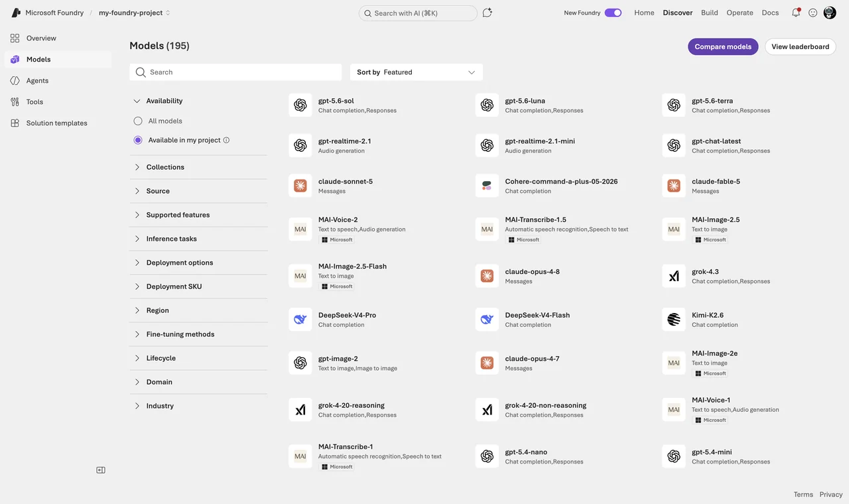
Task: Click the Compare models button
Action: (x=723, y=46)
